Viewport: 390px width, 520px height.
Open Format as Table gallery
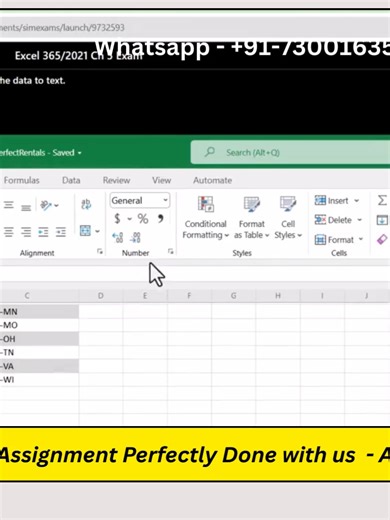click(251, 217)
